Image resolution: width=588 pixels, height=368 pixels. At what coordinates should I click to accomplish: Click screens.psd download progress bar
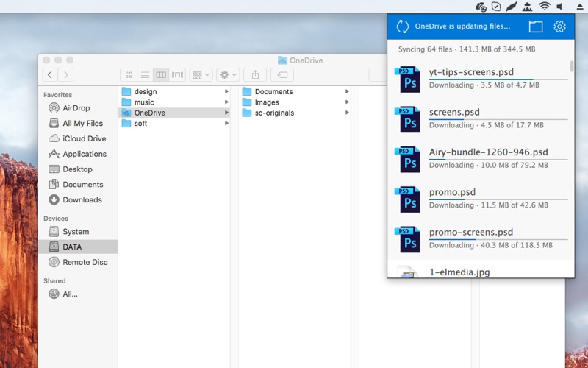click(x=498, y=119)
